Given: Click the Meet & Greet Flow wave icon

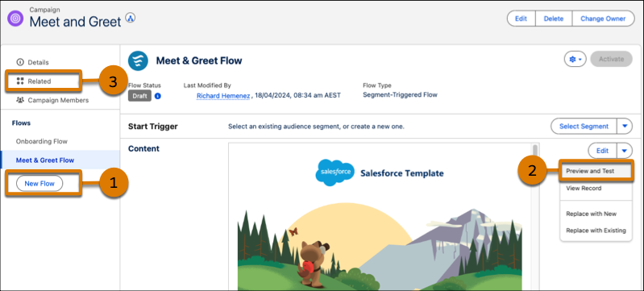Looking at the screenshot, I should click(138, 60).
